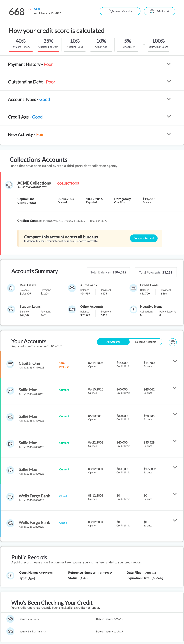184x644 pixels.
Task: Expand the New Activity section
Action: [x=169, y=134]
